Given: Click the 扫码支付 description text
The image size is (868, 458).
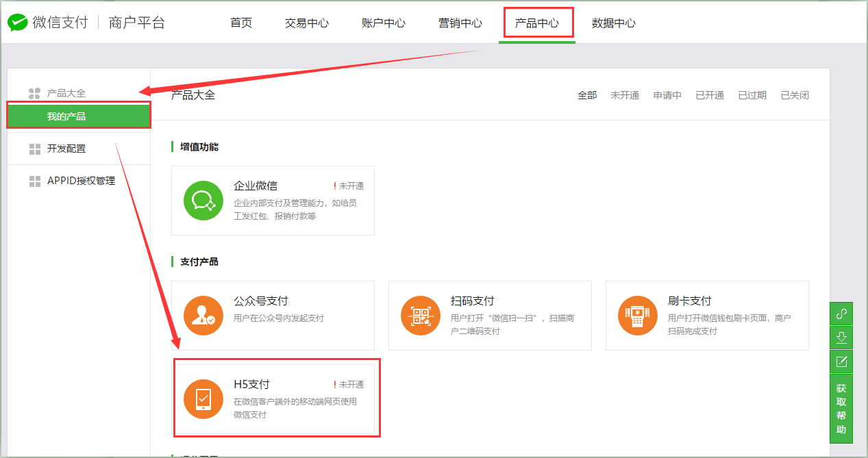Looking at the screenshot, I should [x=512, y=325].
